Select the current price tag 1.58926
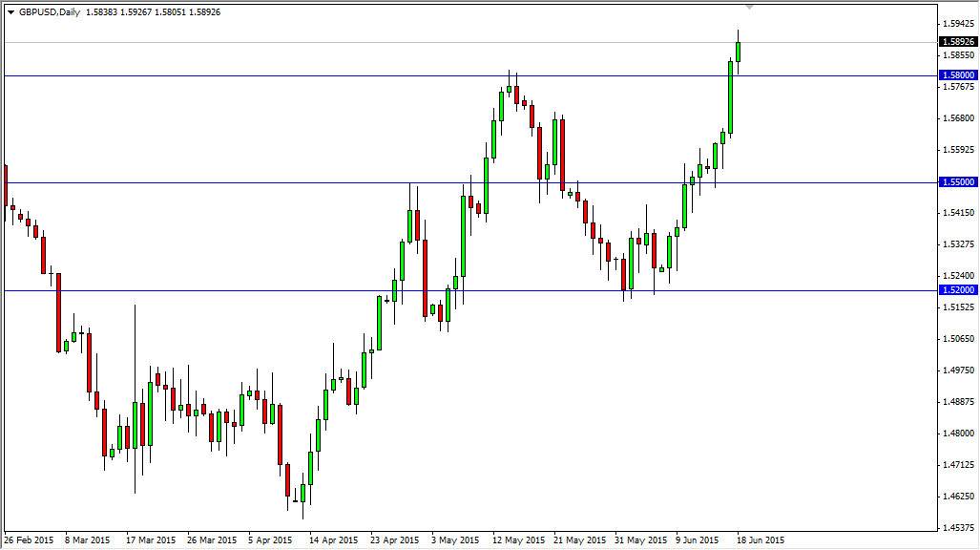The image size is (980, 550). click(x=958, y=42)
